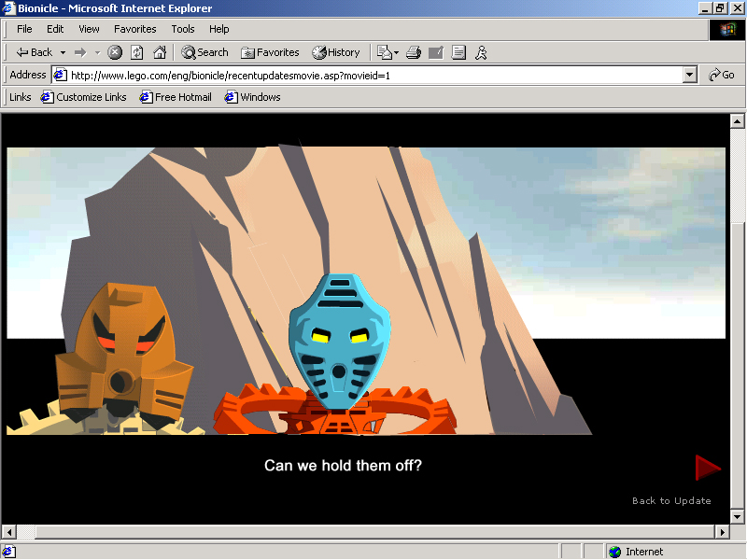Click the vertical scrollbar up arrow
Image resolution: width=747 pixels, height=560 pixels.
(737, 121)
